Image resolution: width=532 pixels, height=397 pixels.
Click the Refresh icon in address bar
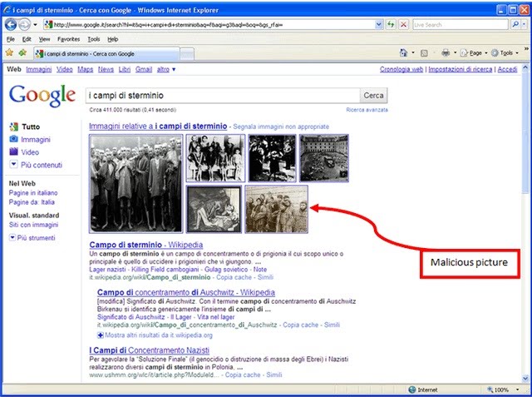pos(391,24)
